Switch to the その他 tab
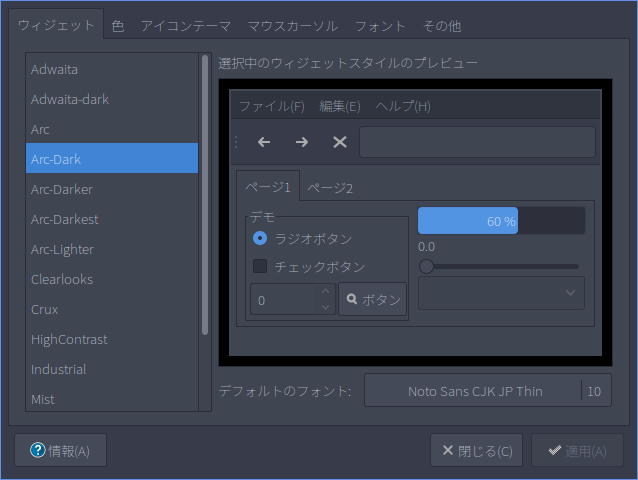This screenshot has width=638, height=480. [x=442, y=26]
